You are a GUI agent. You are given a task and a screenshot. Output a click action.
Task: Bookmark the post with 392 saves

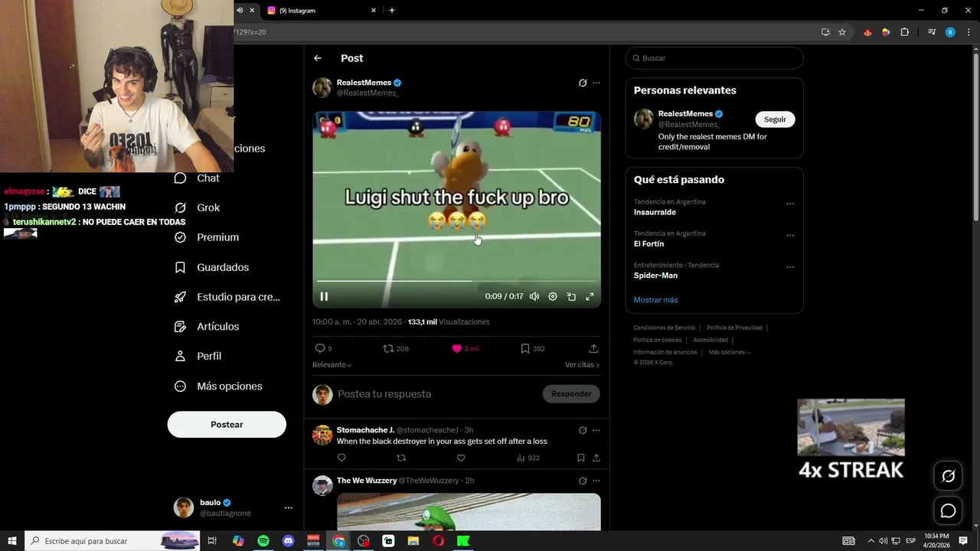click(x=533, y=348)
